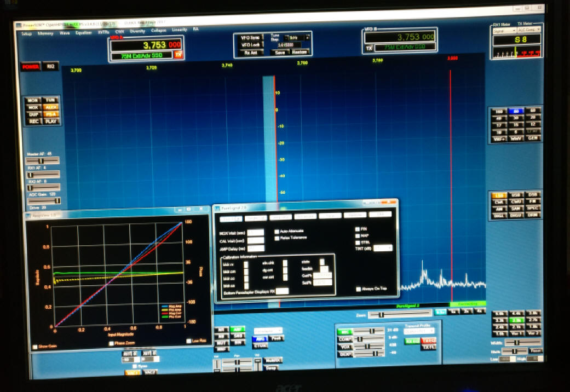Select the SAM mode button

(x=516, y=209)
